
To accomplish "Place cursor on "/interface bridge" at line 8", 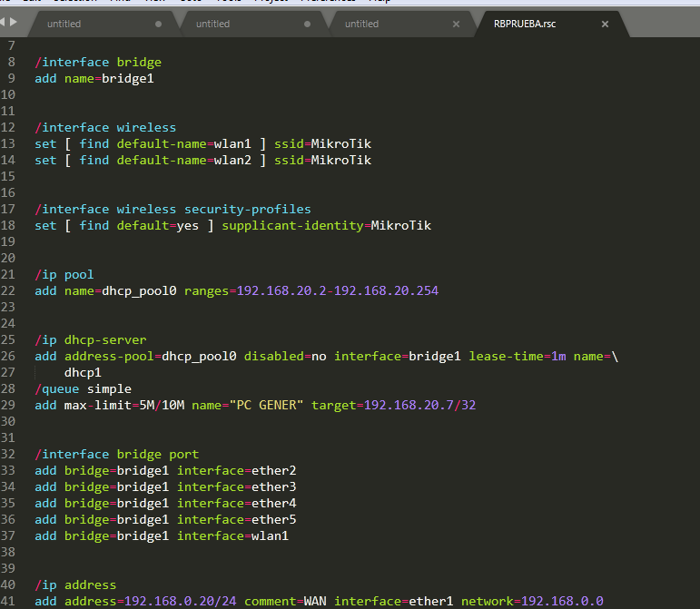I will point(97,63).
